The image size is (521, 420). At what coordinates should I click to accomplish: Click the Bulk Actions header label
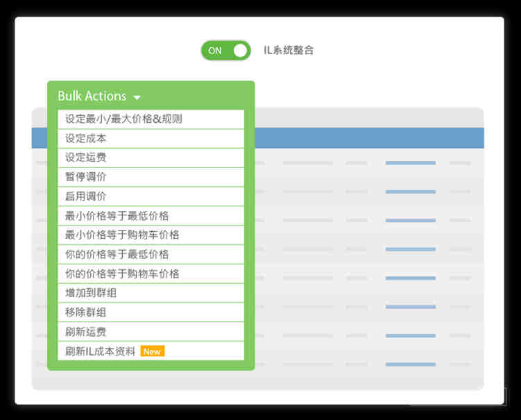(x=92, y=96)
